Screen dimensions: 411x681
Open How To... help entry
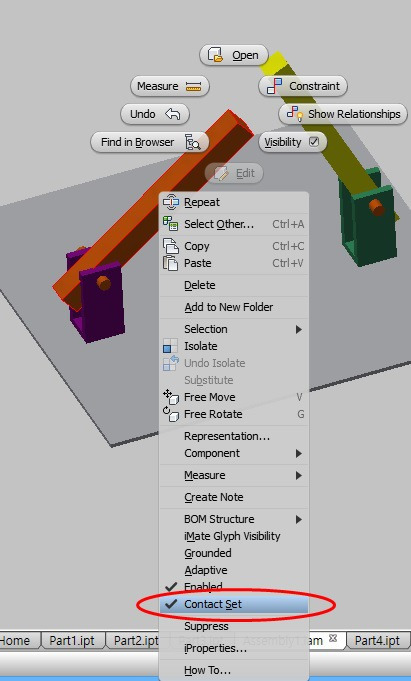[x=234, y=670]
